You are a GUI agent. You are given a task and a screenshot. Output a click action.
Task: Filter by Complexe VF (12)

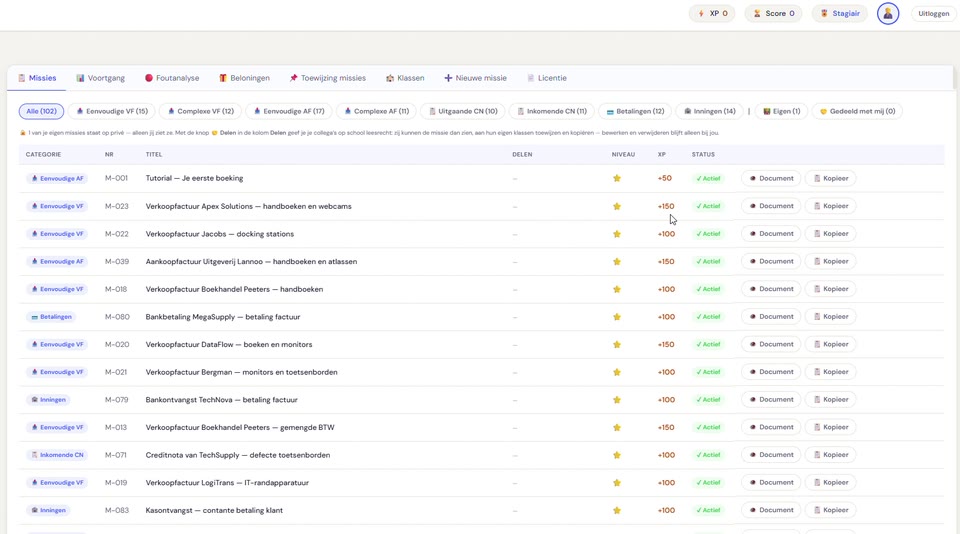point(200,111)
